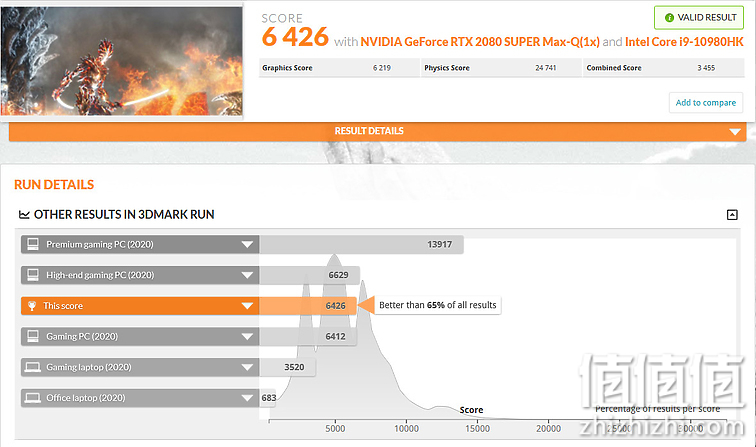Click the 13917 score bar
The width and height of the screenshot is (756, 447).
point(361,244)
